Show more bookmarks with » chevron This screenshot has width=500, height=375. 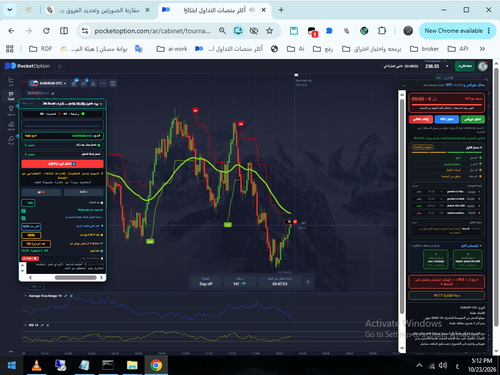[x=482, y=49]
